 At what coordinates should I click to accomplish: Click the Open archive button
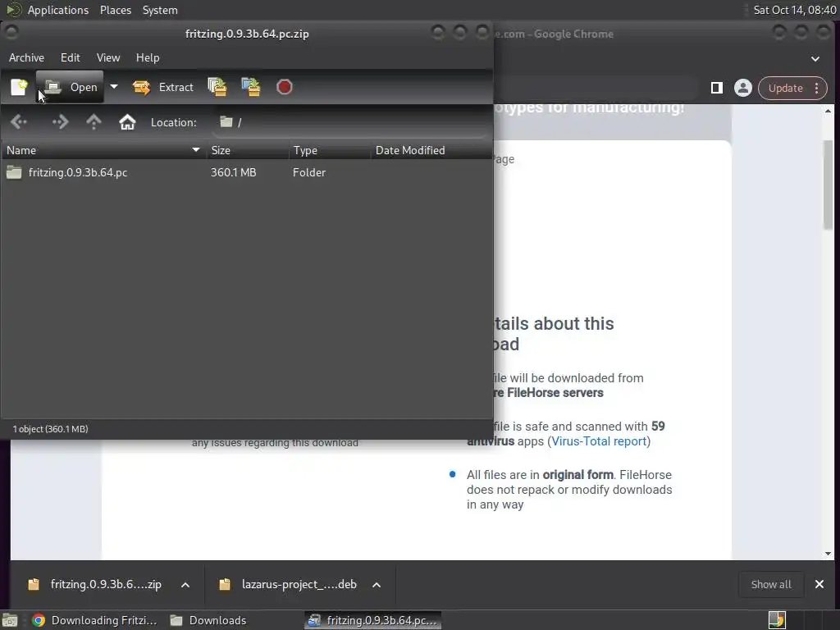(x=71, y=87)
